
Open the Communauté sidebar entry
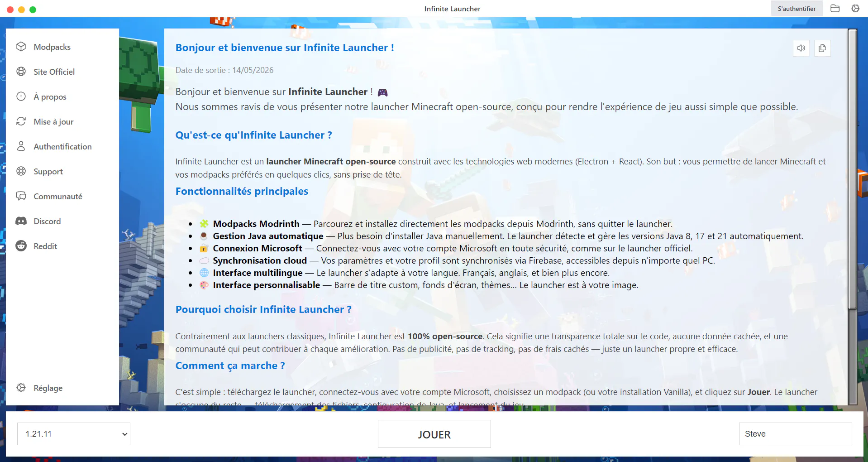pos(58,197)
